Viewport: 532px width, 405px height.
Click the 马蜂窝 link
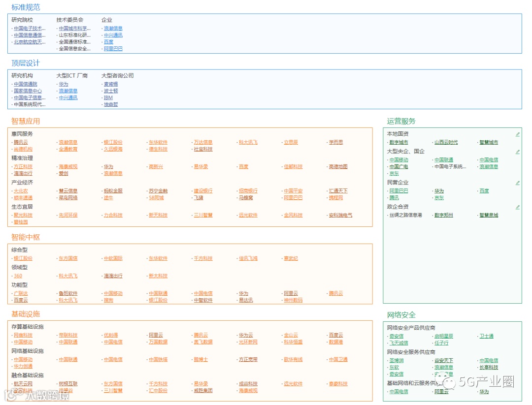click(246, 198)
